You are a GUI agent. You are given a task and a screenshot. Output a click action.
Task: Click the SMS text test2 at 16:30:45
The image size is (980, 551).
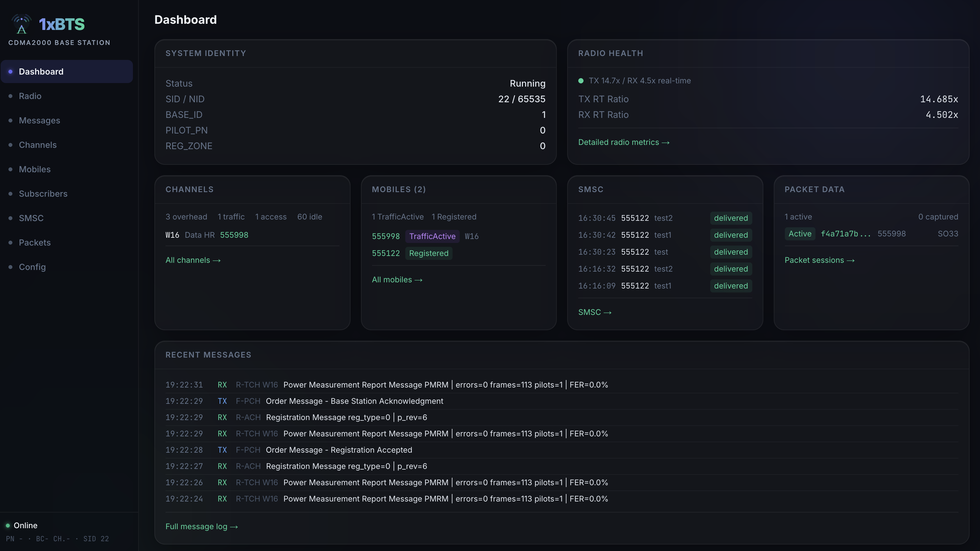coord(663,218)
